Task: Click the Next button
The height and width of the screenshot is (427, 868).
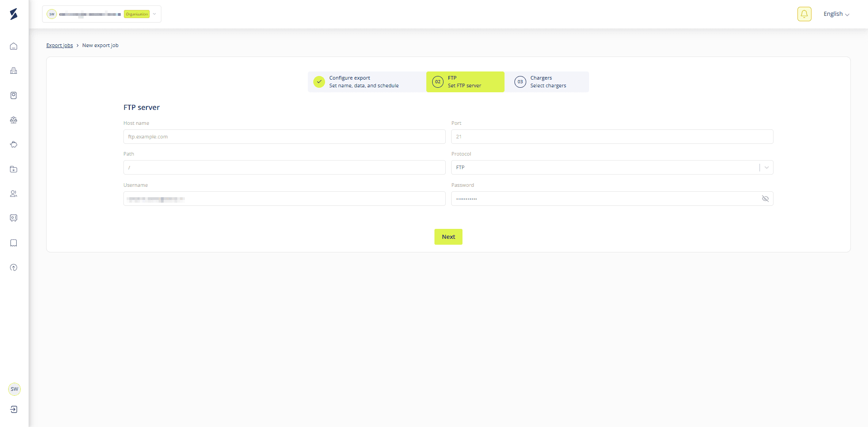Action: click(x=448, y=237)
